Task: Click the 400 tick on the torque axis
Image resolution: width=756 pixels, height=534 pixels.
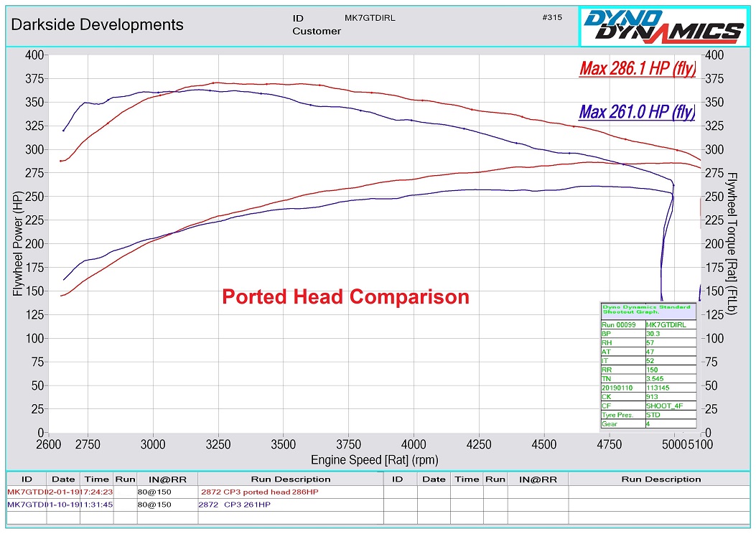Action: (x=714, y=55)
